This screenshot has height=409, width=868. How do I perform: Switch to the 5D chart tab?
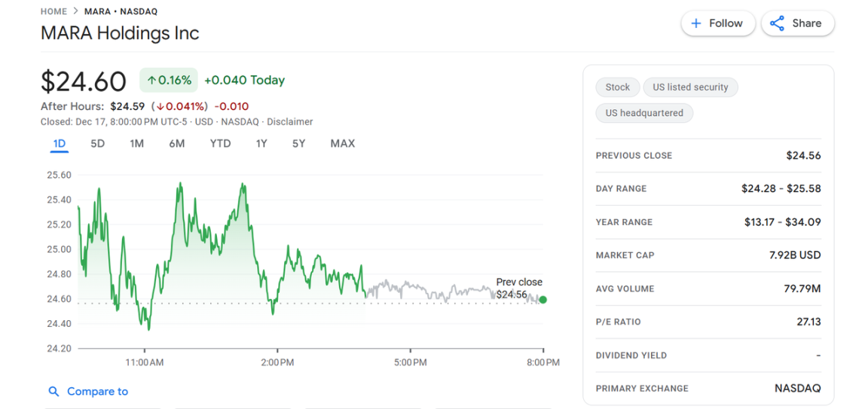97,144
